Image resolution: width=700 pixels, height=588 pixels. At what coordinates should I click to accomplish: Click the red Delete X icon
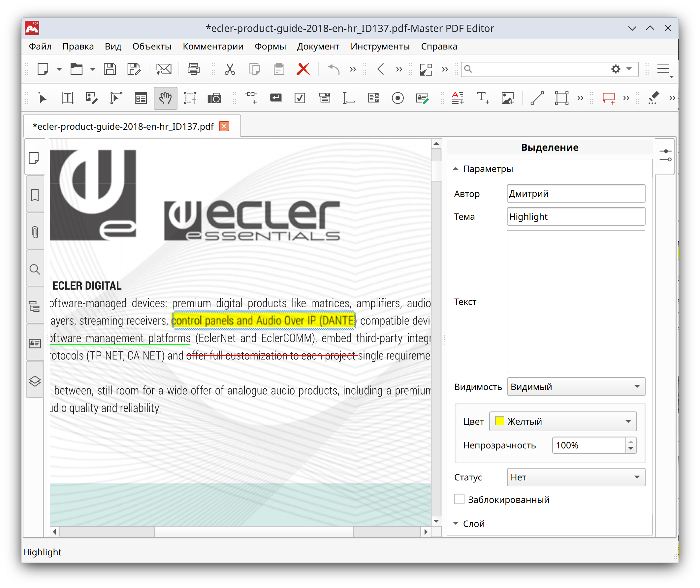(x=303, y=69)
